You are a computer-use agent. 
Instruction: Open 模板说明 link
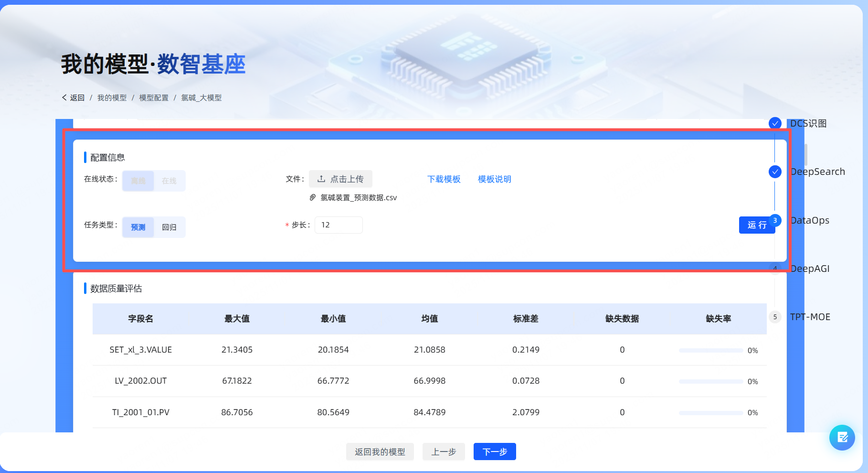[x=494, y=179]
